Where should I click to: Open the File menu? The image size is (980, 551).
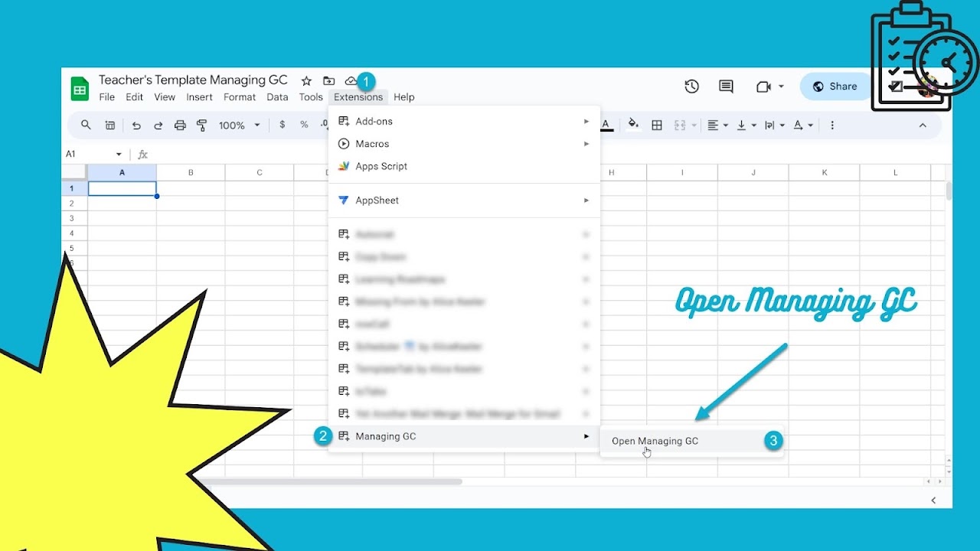[106, 97]
